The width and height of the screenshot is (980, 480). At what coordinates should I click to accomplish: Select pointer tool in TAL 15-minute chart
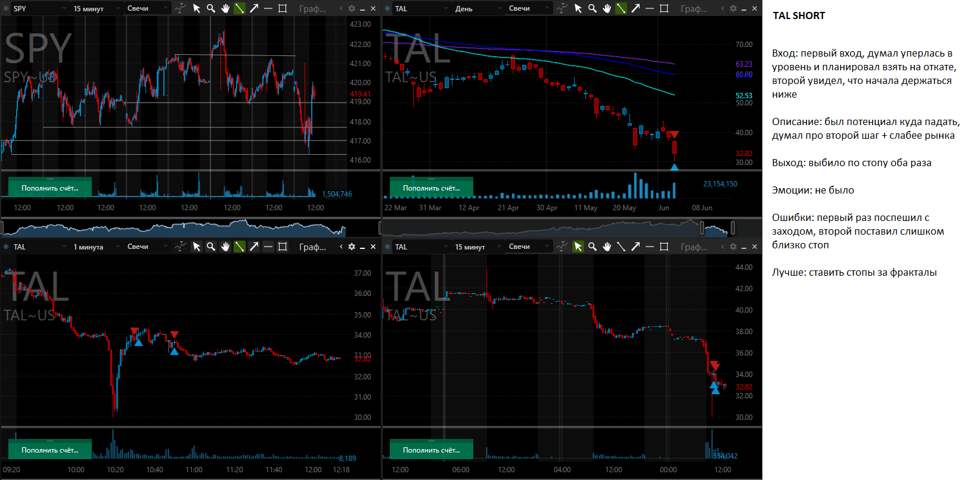point(578,247)
